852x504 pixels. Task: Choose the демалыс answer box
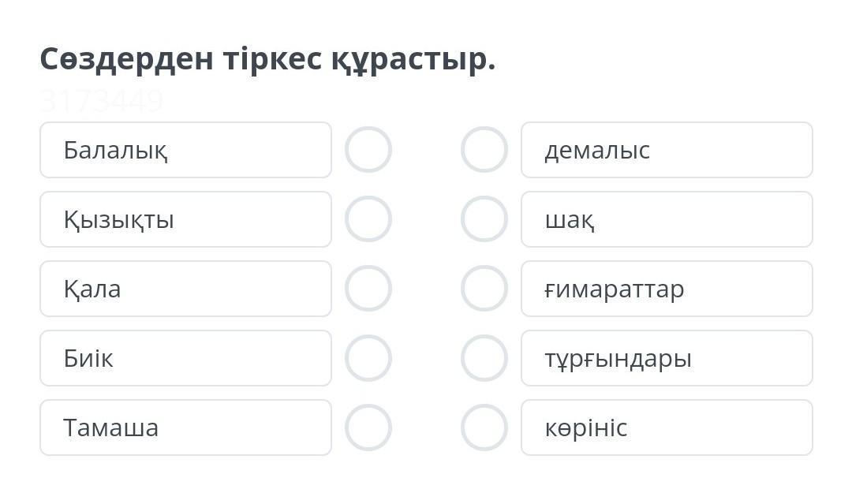667,150
